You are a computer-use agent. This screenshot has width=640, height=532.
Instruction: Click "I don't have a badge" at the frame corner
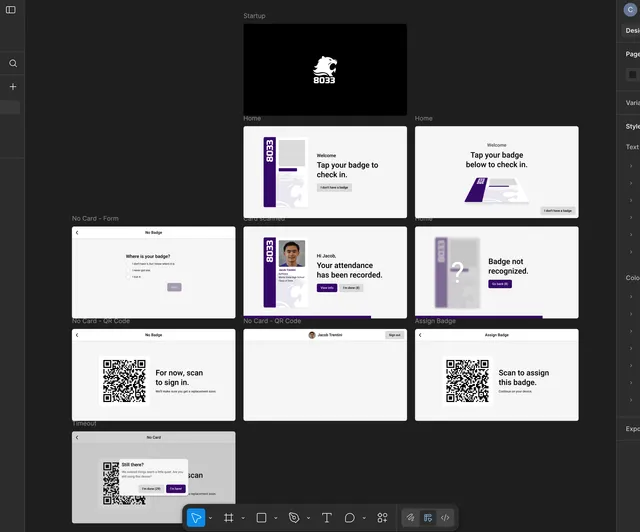click(x=558, y=211)
